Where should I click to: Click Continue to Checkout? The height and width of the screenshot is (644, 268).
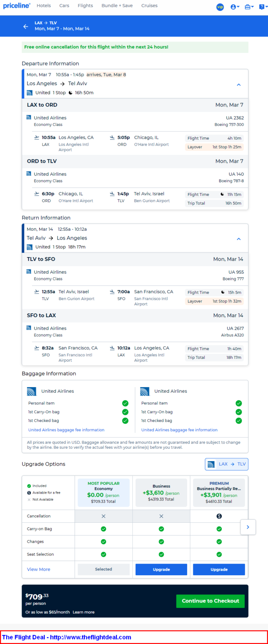[210, 601]
